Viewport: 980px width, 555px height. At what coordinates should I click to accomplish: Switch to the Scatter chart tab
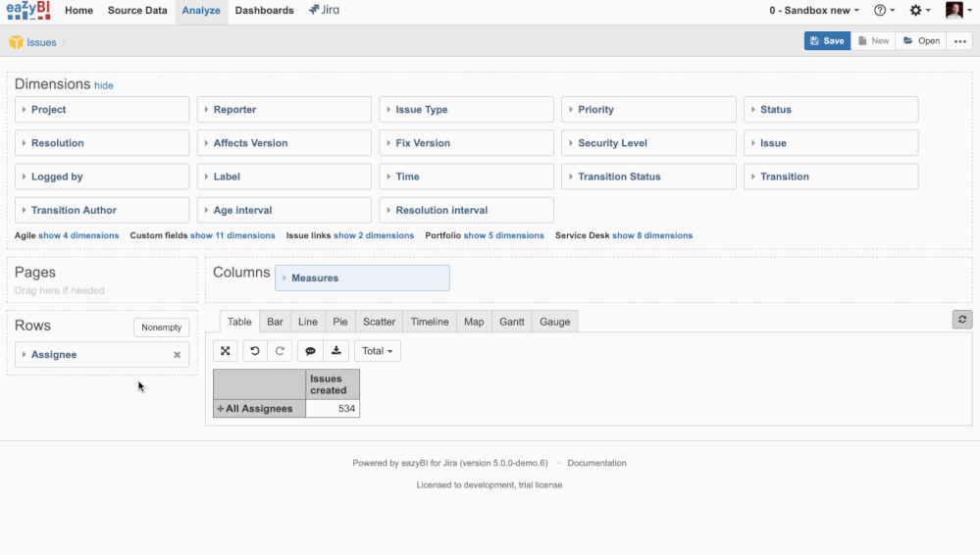point(379,322)
